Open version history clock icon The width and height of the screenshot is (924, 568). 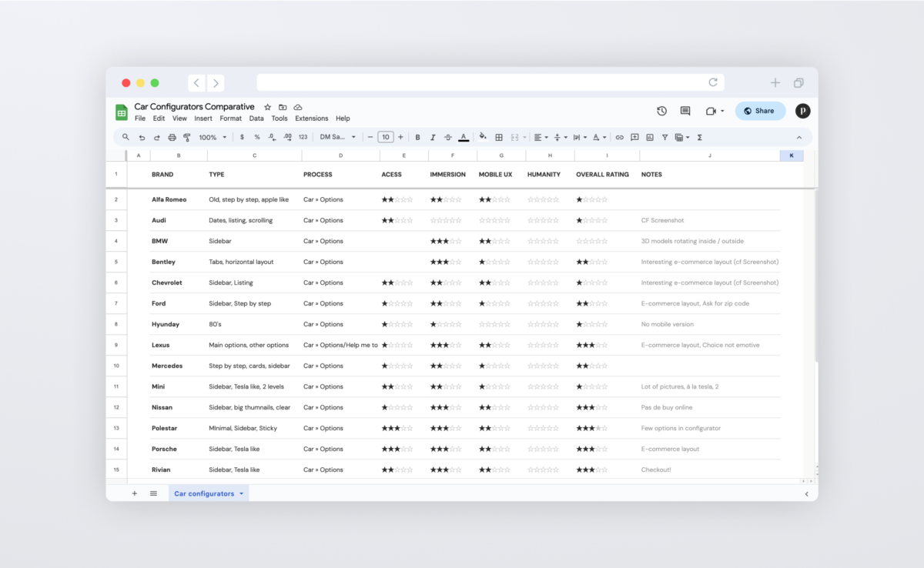[661, 111]
